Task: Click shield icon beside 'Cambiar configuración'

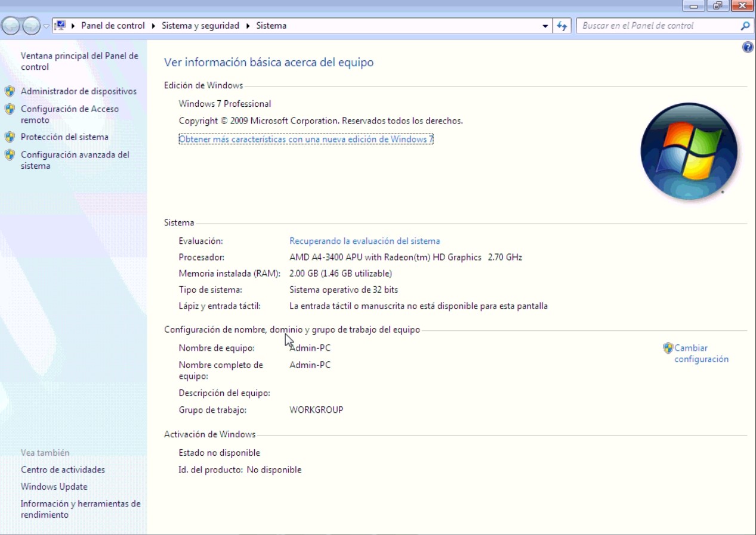Action: pos(668,348)
